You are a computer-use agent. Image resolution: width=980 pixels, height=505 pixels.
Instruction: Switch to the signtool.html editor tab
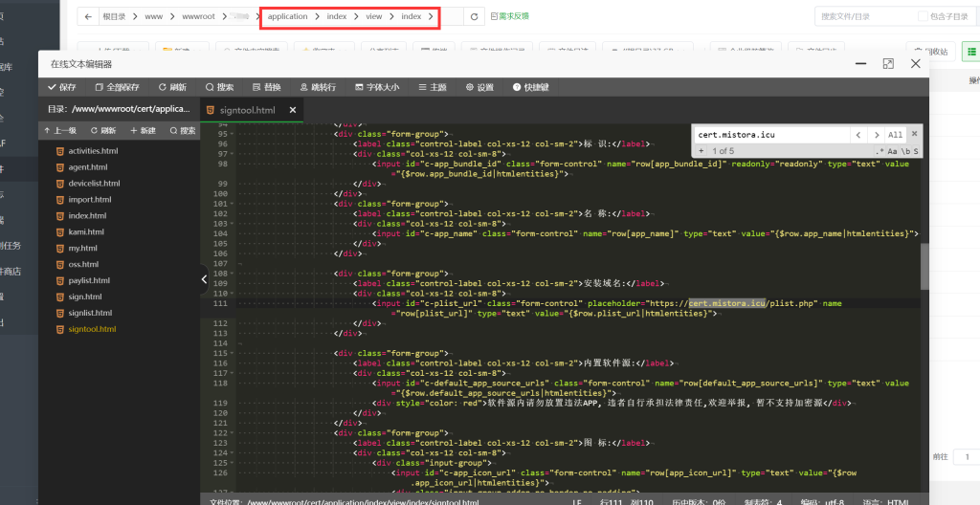coord(247,110)
